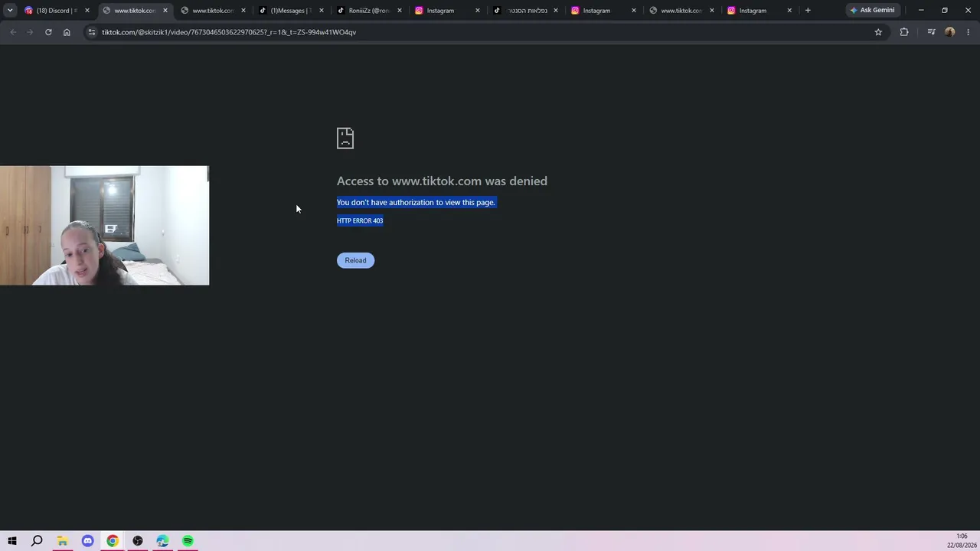Click the sad page error icon
Viewport: 980px width, 551px height.
click(x=345, y=138)
